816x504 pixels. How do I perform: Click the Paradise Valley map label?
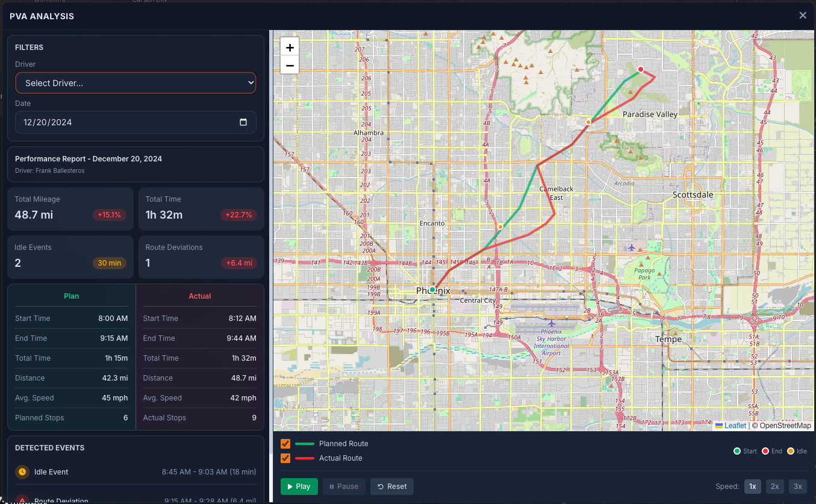click(x=650, y=114)
